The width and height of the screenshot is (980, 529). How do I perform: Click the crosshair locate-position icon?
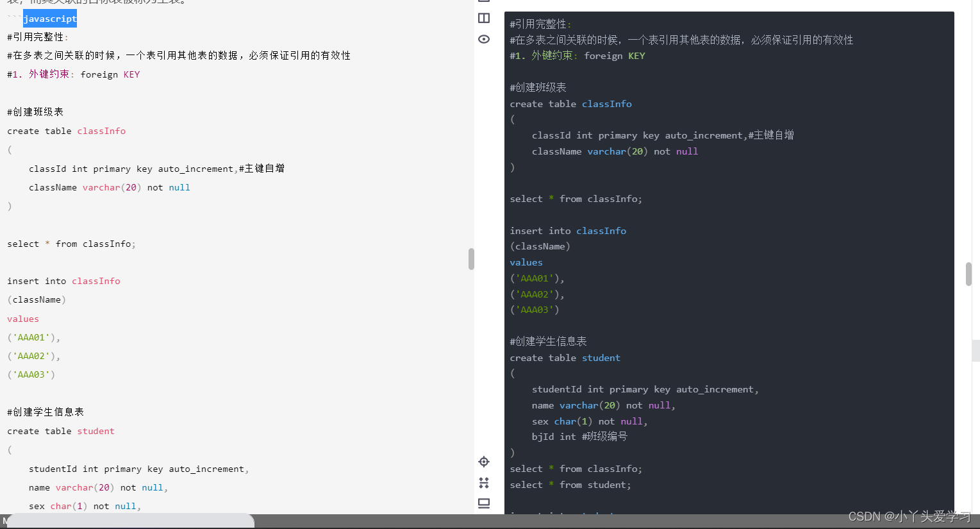(x=484, y=462)
